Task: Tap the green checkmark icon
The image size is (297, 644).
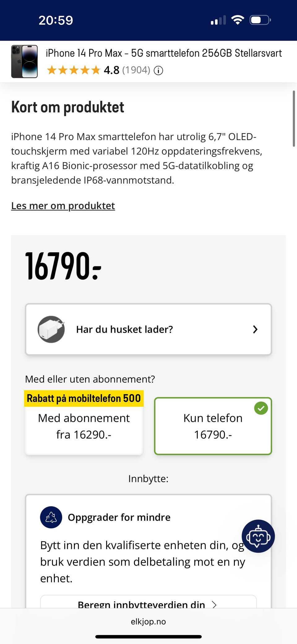Action: tap(261, 408)
